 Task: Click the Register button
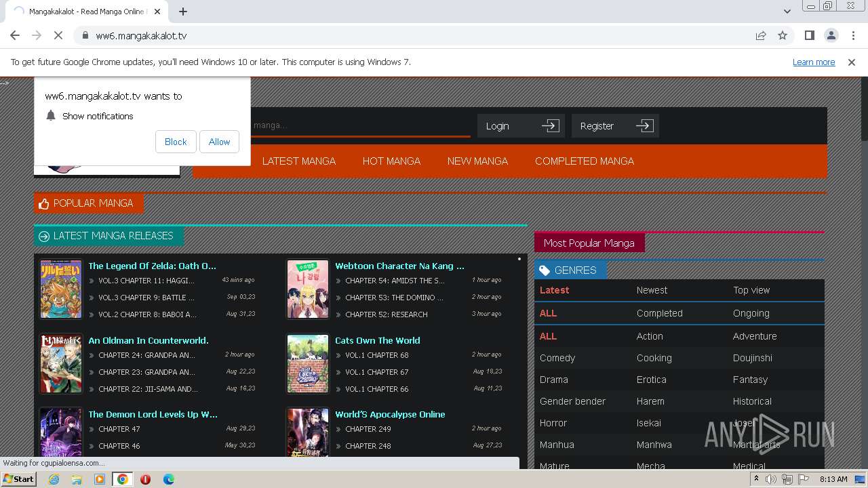click(615, 126)
